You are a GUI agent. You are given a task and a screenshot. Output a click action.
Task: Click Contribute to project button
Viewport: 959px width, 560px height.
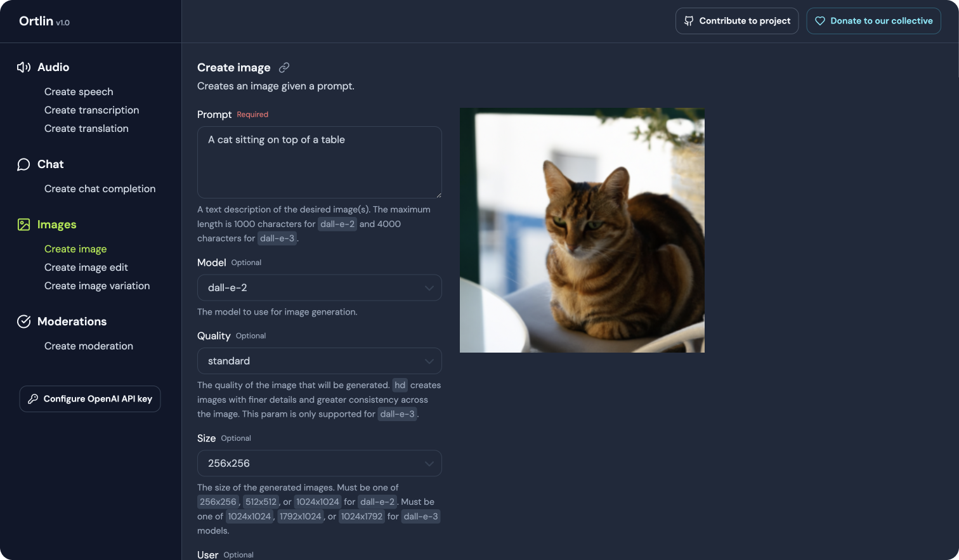tap(737, 21)
